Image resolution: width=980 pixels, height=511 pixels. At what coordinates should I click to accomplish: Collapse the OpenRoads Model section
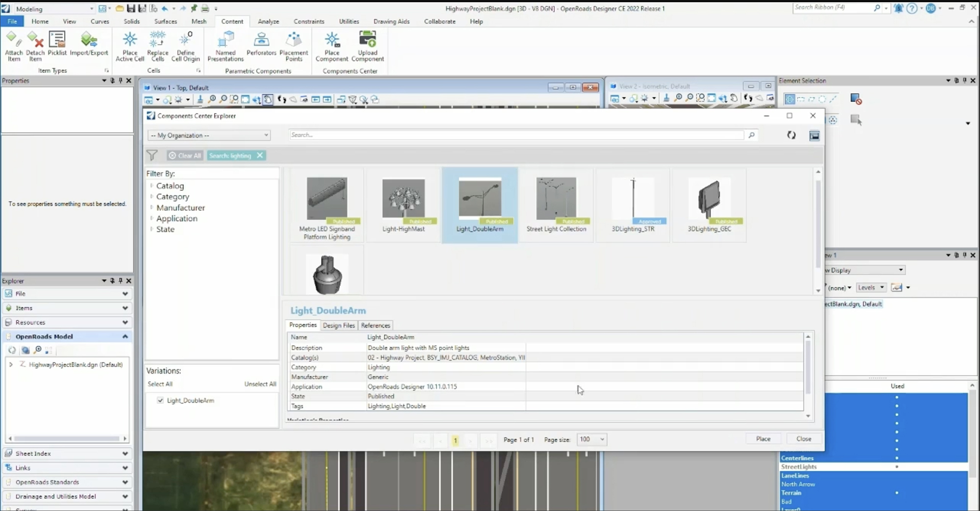click(125, 336)
